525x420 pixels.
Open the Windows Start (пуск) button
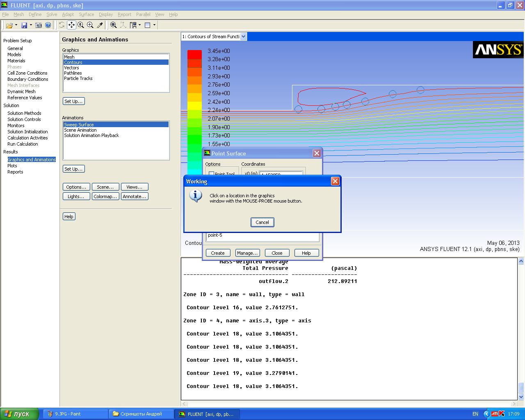[20, 414]
